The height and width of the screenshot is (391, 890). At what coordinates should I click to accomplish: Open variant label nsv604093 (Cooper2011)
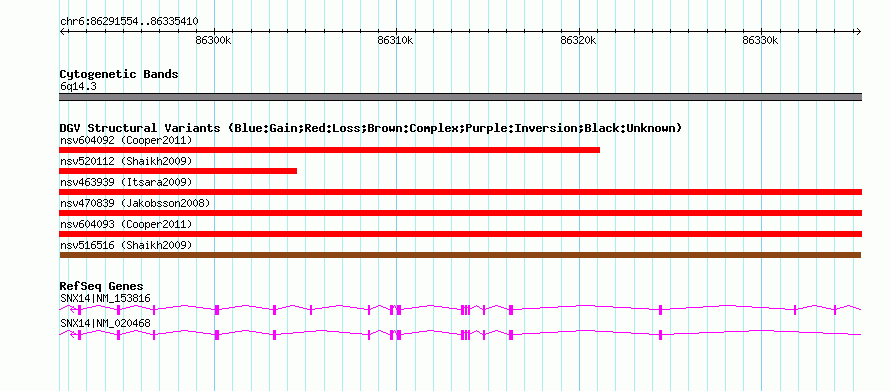[x=126, y=224]
